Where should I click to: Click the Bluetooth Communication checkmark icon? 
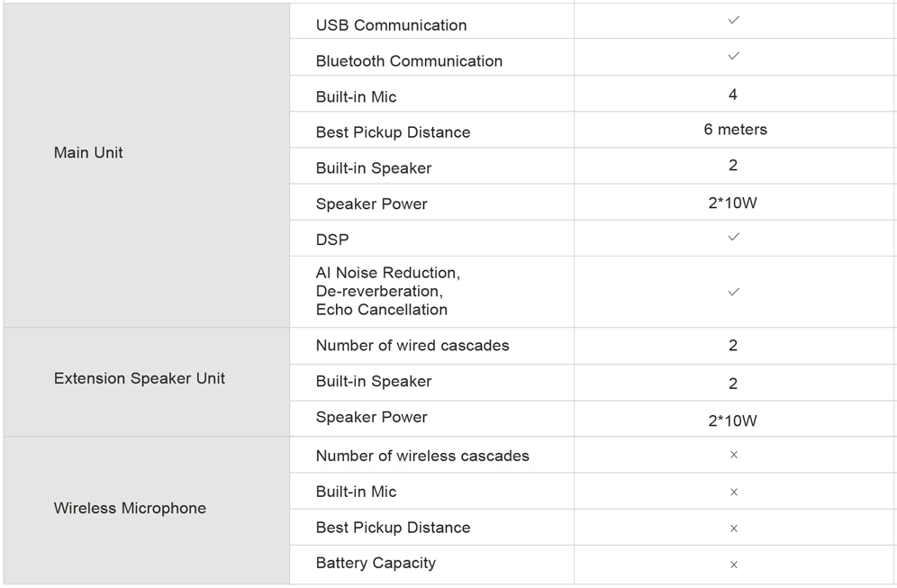733,56
